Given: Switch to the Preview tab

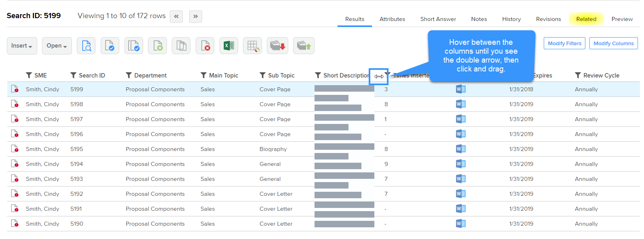Looking at the screenshot, I should pos(622,19).
